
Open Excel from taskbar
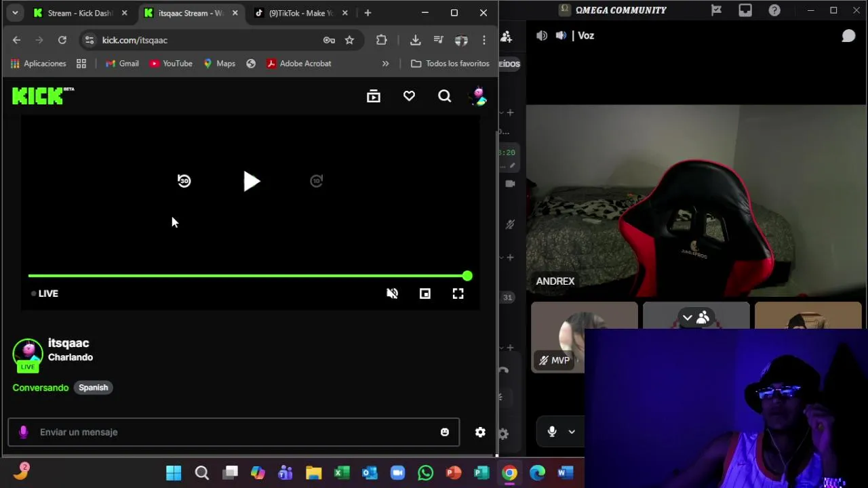(342, 472)
